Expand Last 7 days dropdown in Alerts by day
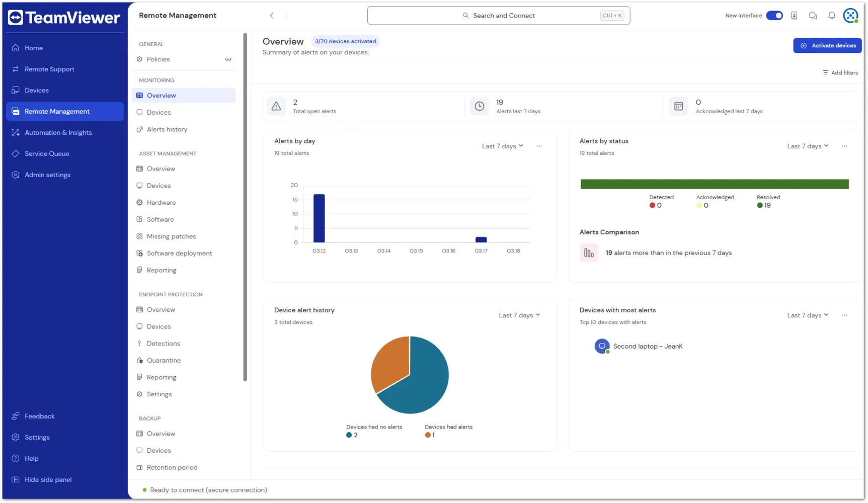Viewport: 868px width, 503px height. tap(502, 146)
